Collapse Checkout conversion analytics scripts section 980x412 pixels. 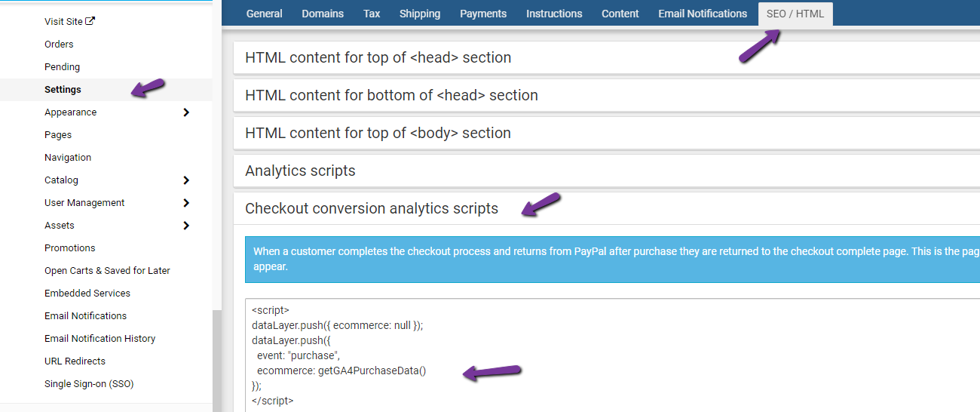click(607, 208)
